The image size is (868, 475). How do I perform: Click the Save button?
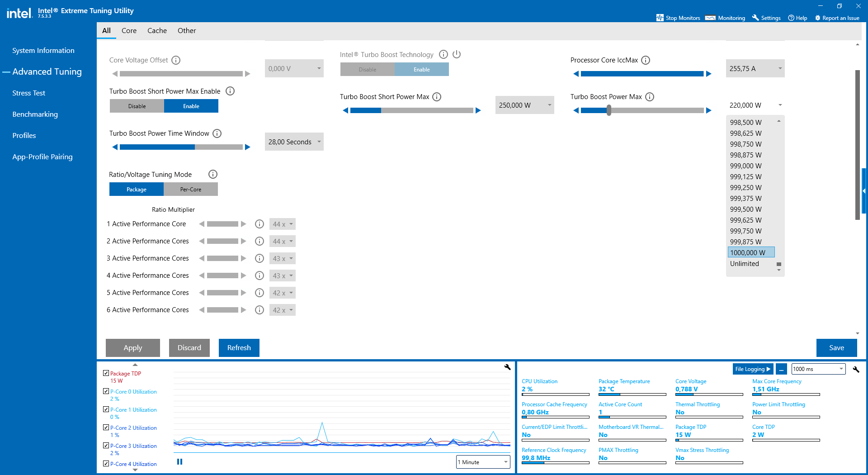[837, 348]
